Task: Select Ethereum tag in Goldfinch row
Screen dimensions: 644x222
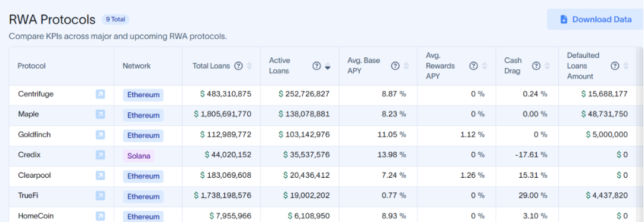Action: click(x=143, y=135)
